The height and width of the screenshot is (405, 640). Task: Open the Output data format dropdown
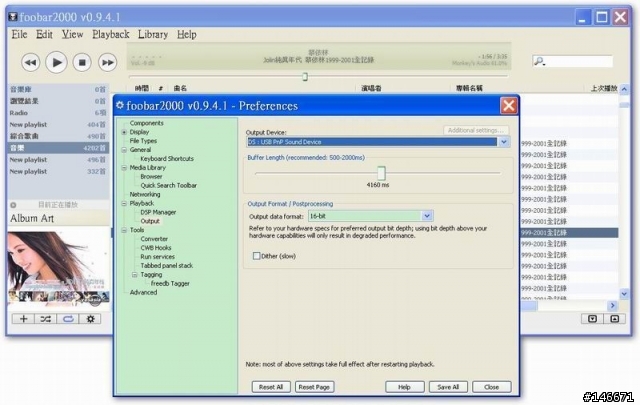tap(427, 216)
